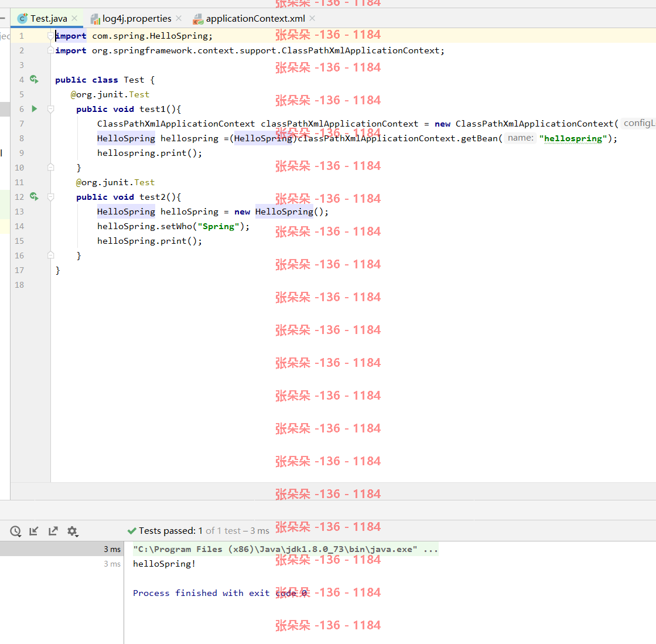
Task: Click @org.junit.Test annotation on line 11
Action: click(x=115, y=182)
